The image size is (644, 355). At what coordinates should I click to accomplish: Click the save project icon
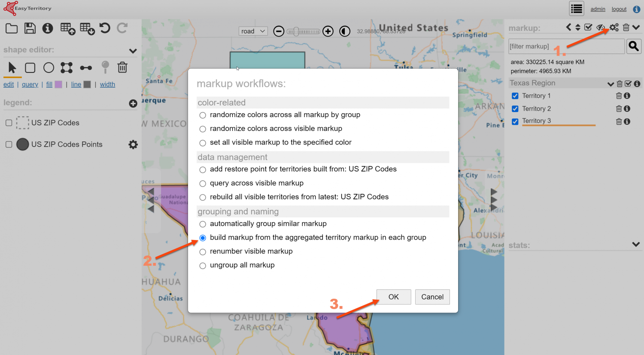coord(29,28)
